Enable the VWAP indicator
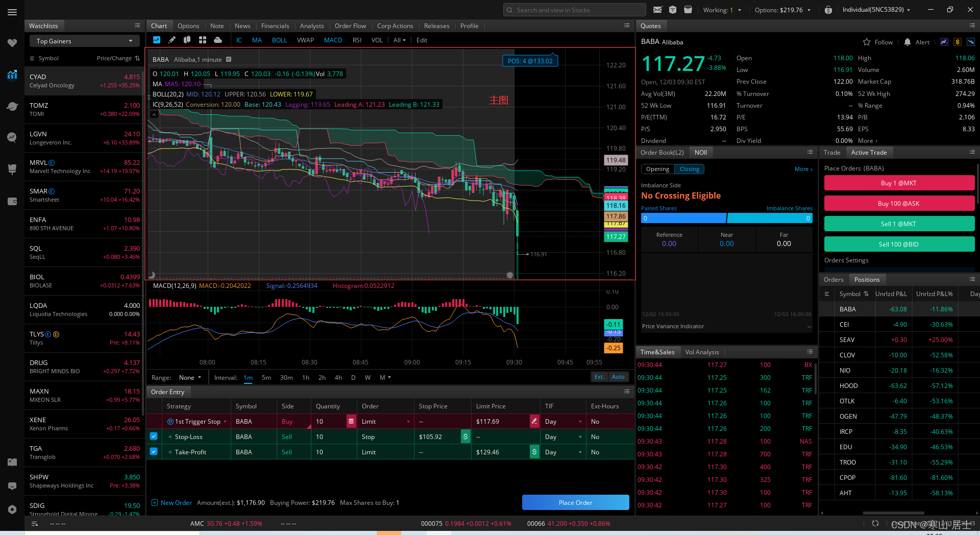This screenshot has width=980, height=535. [x=305, y=40]
